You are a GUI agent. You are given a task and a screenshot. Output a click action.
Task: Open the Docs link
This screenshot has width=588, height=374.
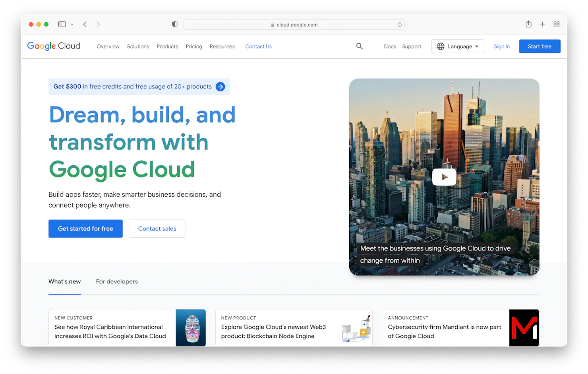[390, 47]
